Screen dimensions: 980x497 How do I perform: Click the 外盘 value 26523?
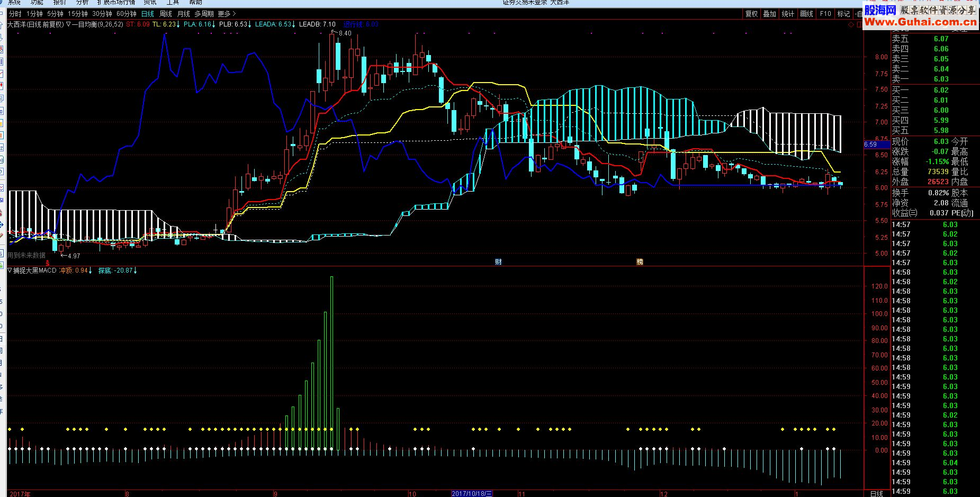pyautogui.click(x=938, y=182)
